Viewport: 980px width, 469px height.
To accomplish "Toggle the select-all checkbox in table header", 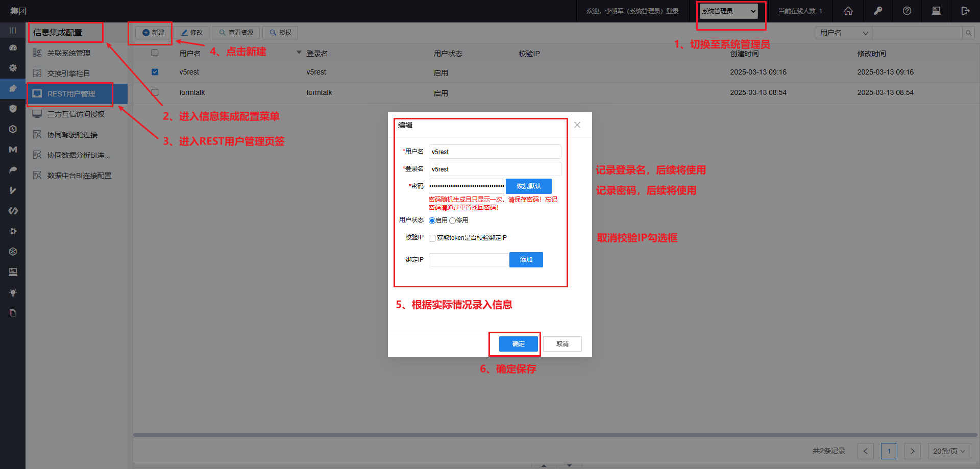I will coord(155,53).
